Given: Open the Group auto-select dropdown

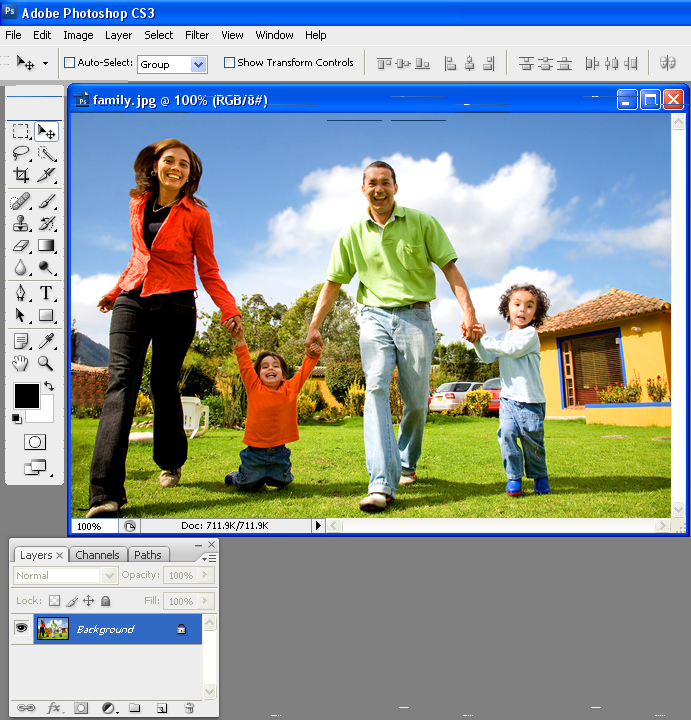Looking at the screenshot, I should [198, 64].
